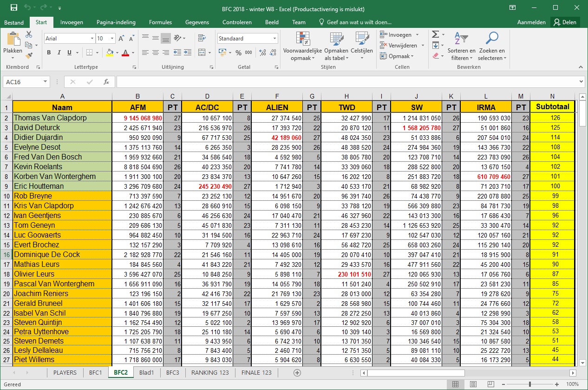Click the Cut scissors icon

29,35
